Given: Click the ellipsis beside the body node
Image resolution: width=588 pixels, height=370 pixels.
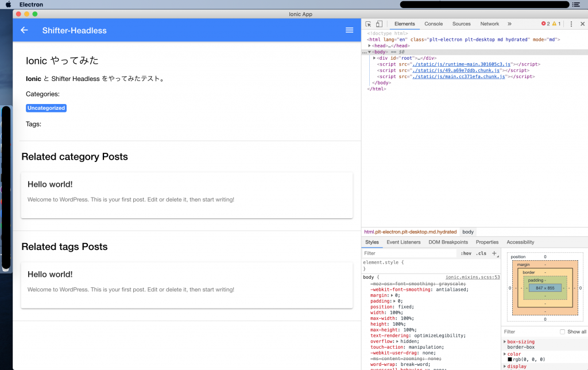Looking at the screenshot, I should point(364,52).
